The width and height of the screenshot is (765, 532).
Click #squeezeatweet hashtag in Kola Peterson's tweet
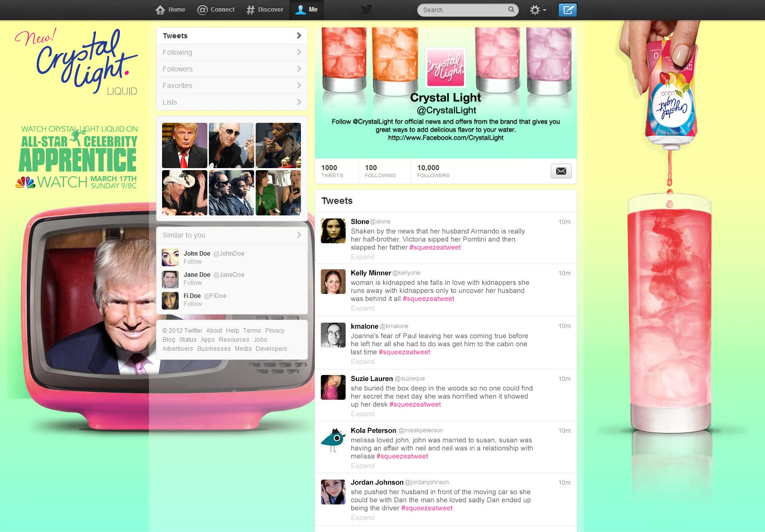pyautogui.click(x=402, y=457)
